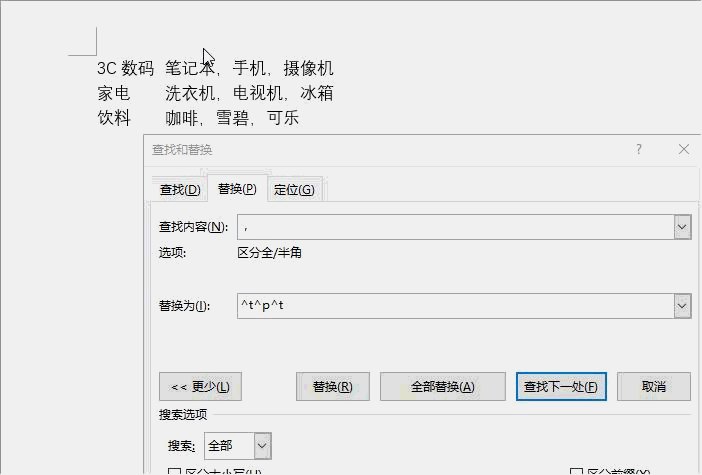Select the 替换 tab
Viewport: 702px width, 475px height.
pyautogui.click(x=237, y=189)
